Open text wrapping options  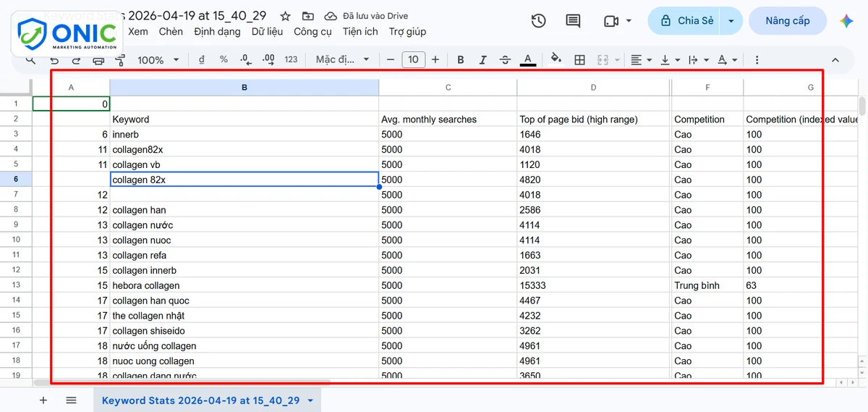click(697, 60)
